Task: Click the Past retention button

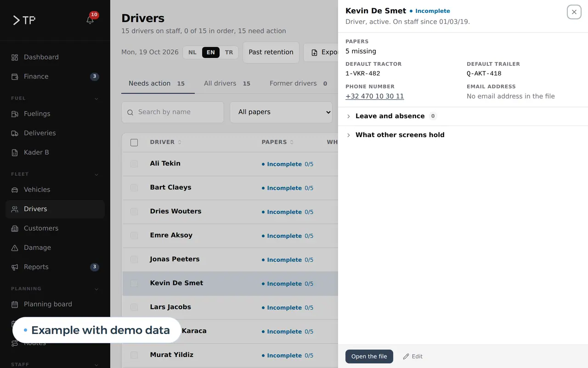Action: (271, 52)
